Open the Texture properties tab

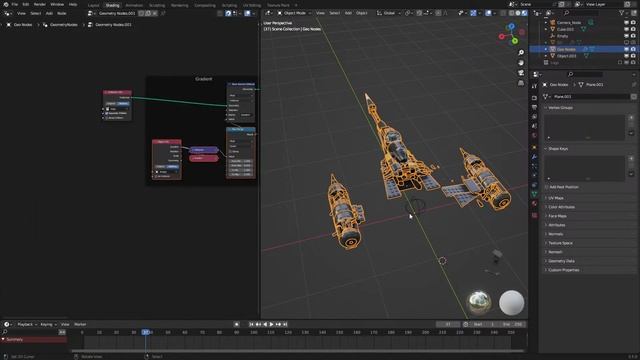534,215
